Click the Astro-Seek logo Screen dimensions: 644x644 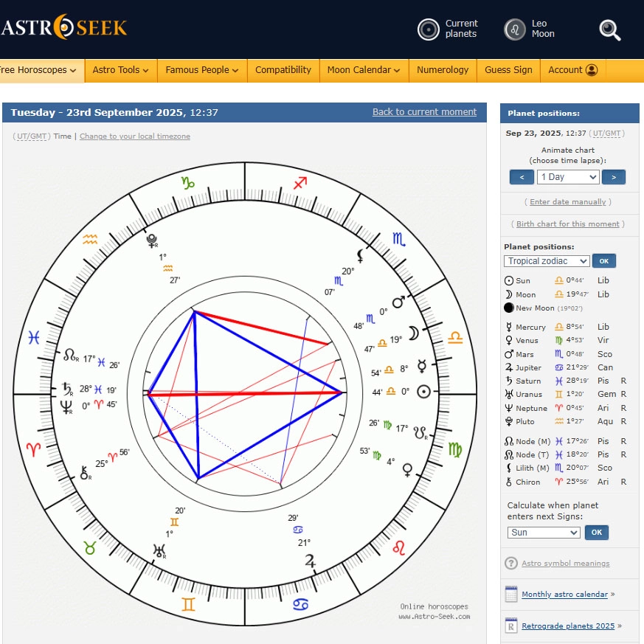point(64,28)
